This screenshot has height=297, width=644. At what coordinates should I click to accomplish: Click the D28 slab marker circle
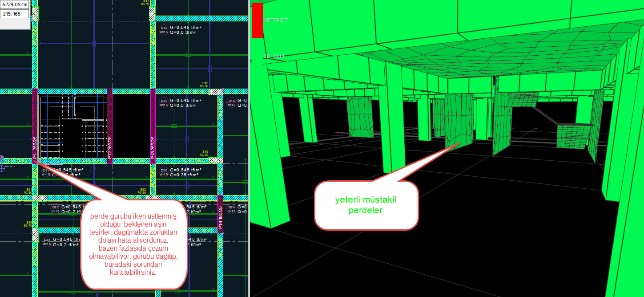pyautogui.click(x=47, y=241)
